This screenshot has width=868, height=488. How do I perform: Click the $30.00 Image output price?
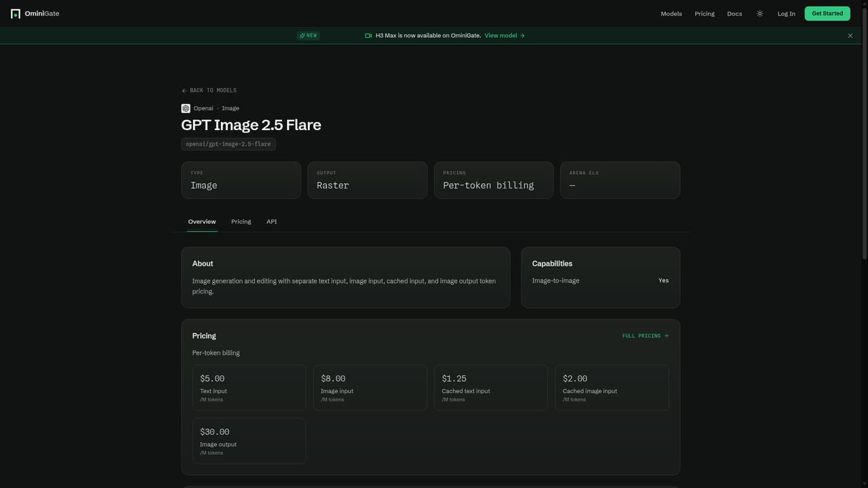click(x=249, y=441)
